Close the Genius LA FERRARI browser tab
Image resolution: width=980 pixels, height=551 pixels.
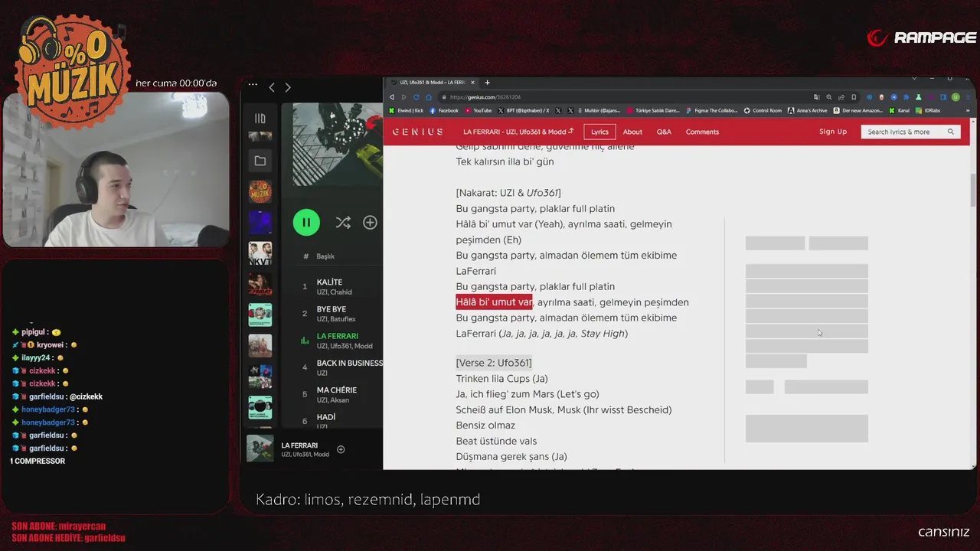pyautogui.click(x=473, y=83)
